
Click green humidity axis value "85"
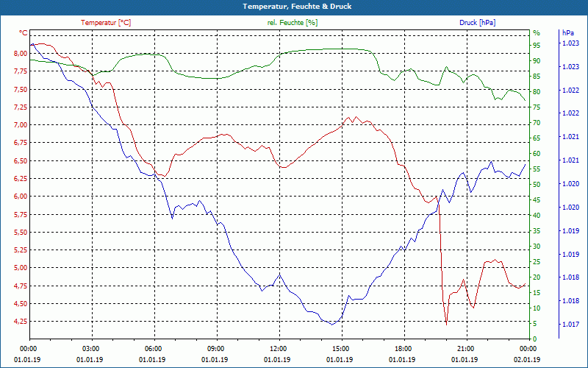[x=537, y=77]
